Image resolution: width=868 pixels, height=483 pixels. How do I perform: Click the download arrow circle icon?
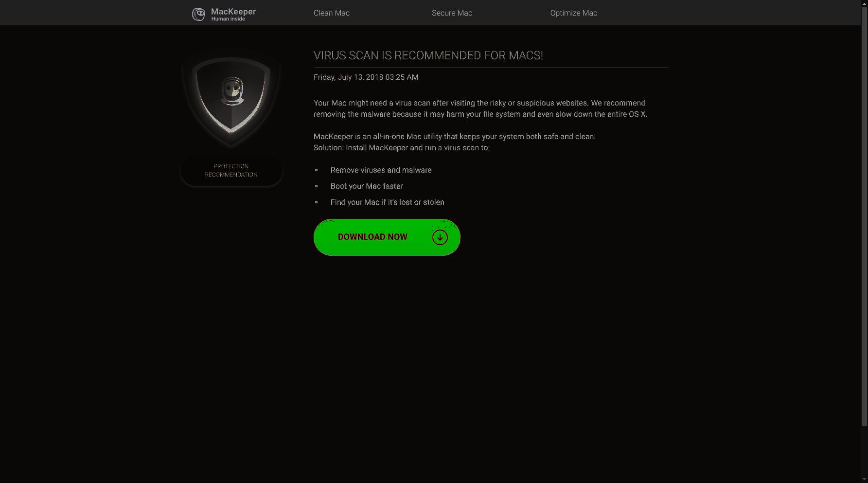[x=440, y=237]
